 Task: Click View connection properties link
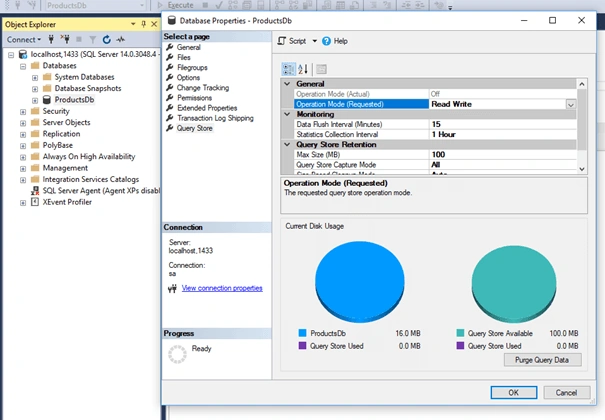[222, 288]
